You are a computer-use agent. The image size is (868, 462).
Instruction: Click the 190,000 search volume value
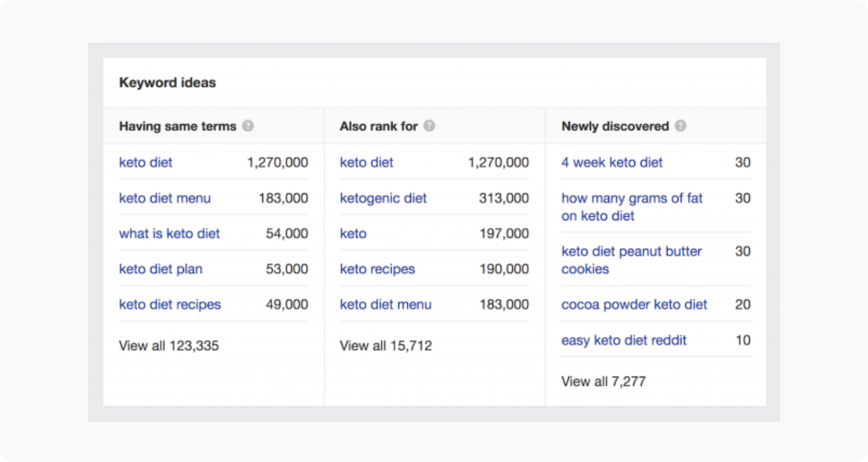tap(504, 269)
